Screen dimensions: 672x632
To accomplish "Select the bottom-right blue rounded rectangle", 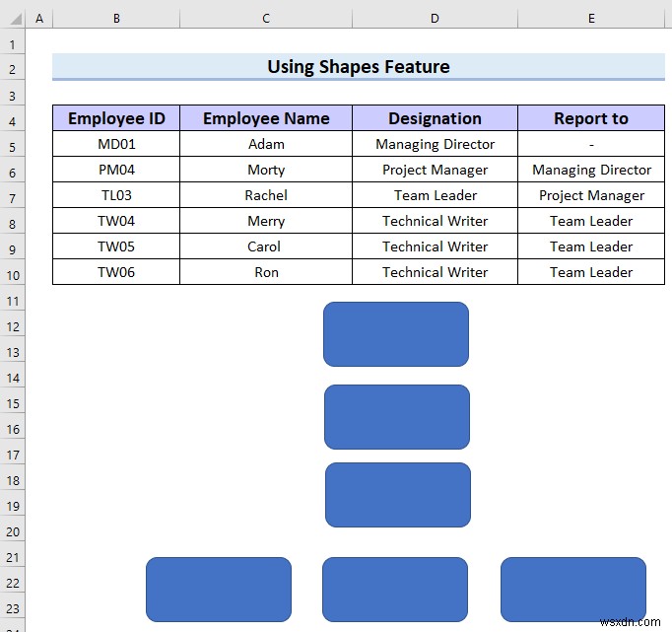I will [x=573, y=590].
